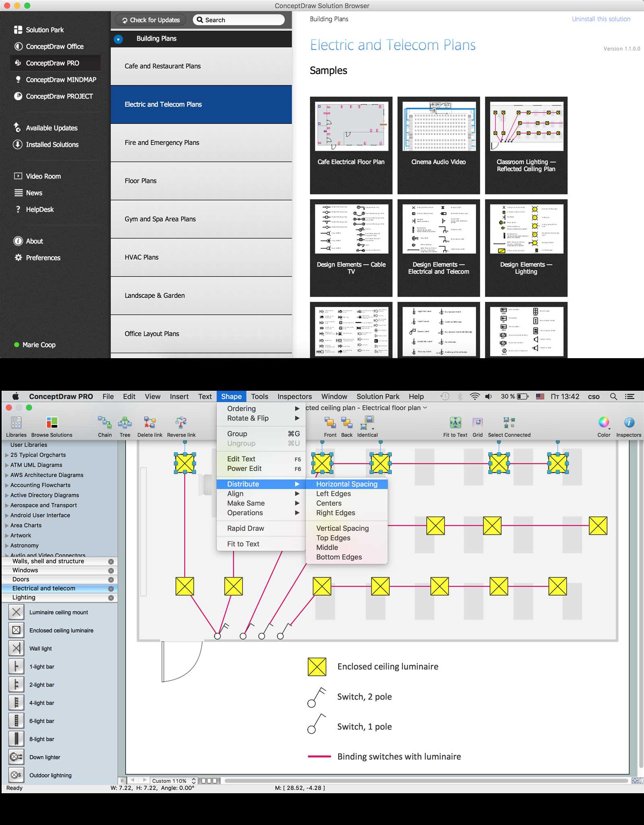
Task: Select Group menu item
Action: point(262,433)
